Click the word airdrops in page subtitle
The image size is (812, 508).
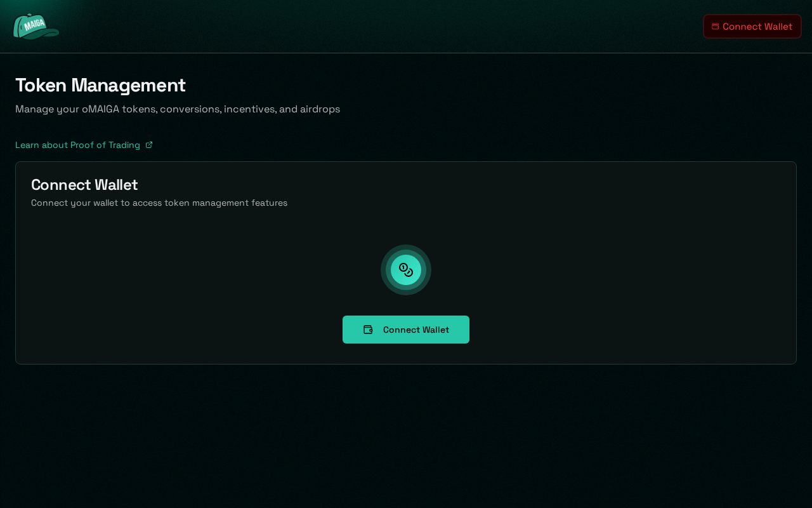tap(320, 109)
